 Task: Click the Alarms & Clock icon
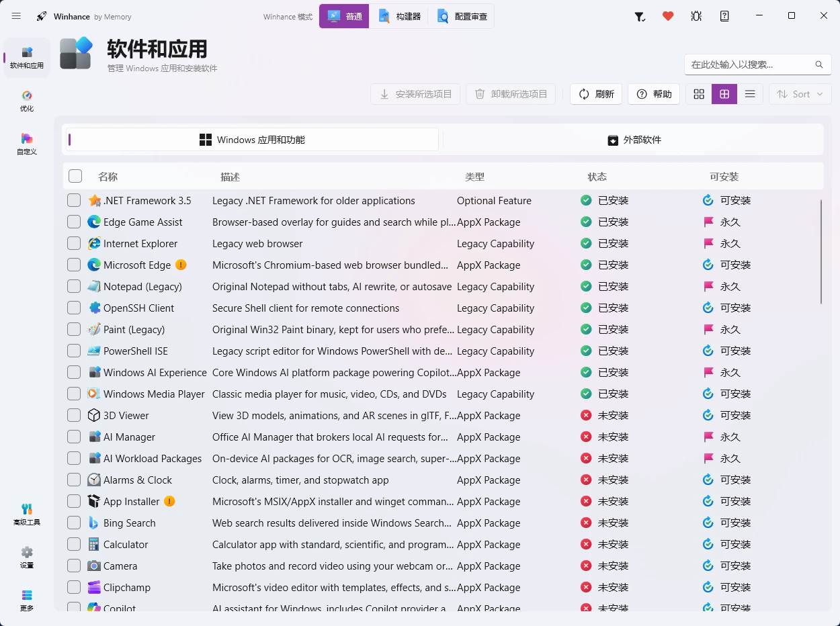tap(94, 480)
